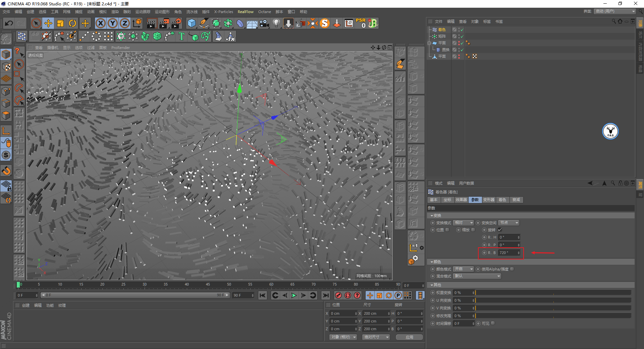Screen dimensions: 644x349
Task: Click the radial clone tool icon
Action: click(x=96, y=36)
